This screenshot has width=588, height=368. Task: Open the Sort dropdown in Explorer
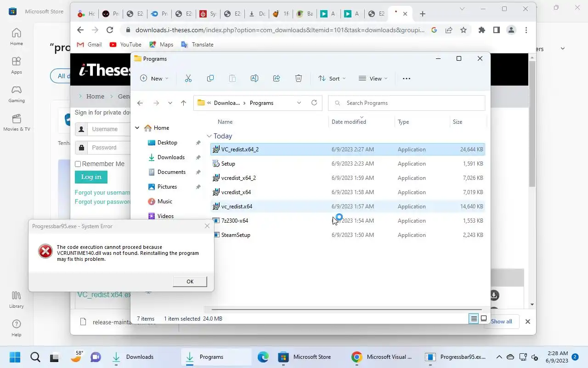pyautogui.click(x=332, y=79)
